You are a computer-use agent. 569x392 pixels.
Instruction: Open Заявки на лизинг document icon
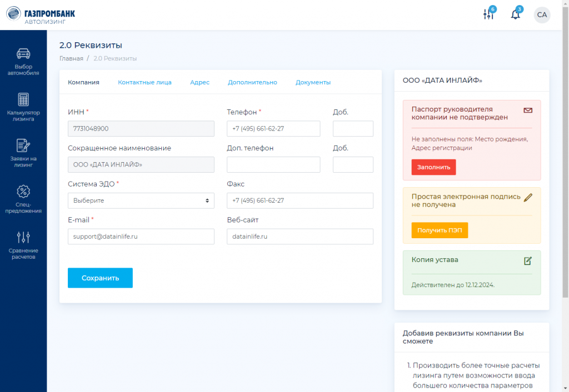click(23, 145)
